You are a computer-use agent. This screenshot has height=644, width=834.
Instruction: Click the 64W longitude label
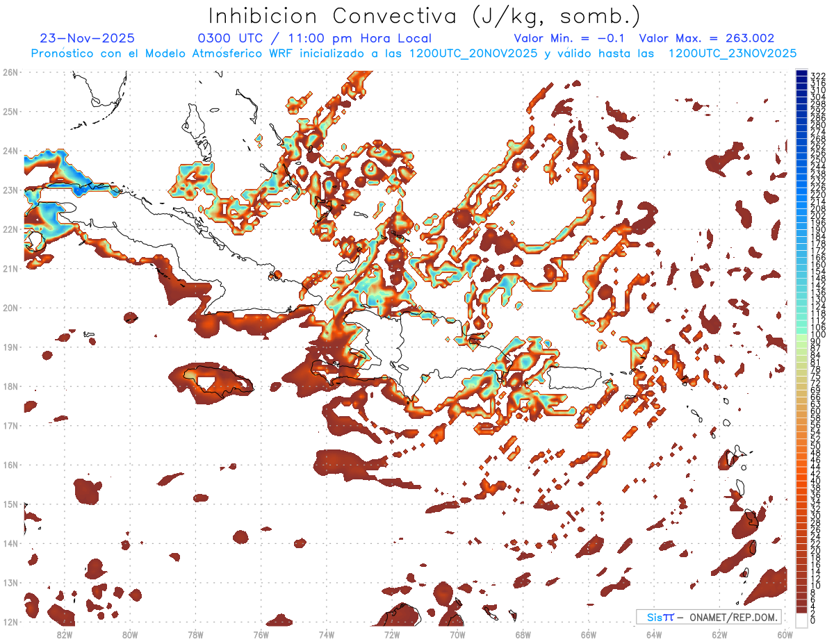coord(653,634)
